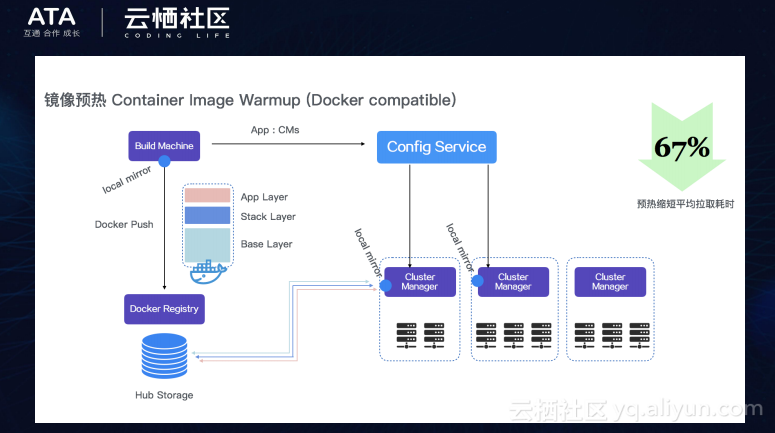This screenshot has height=433, width=775.
Task: Click the ATA logo
Action: tap(51, 22)
